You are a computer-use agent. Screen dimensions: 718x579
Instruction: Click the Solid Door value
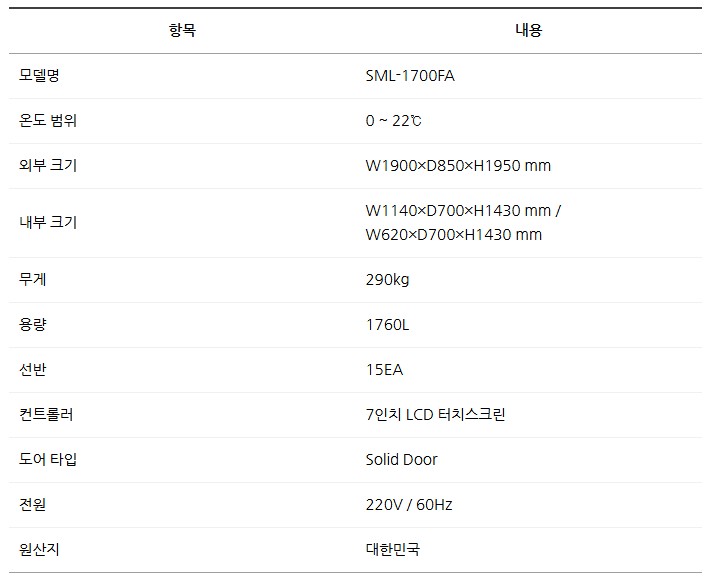click(x=402, y=460)
